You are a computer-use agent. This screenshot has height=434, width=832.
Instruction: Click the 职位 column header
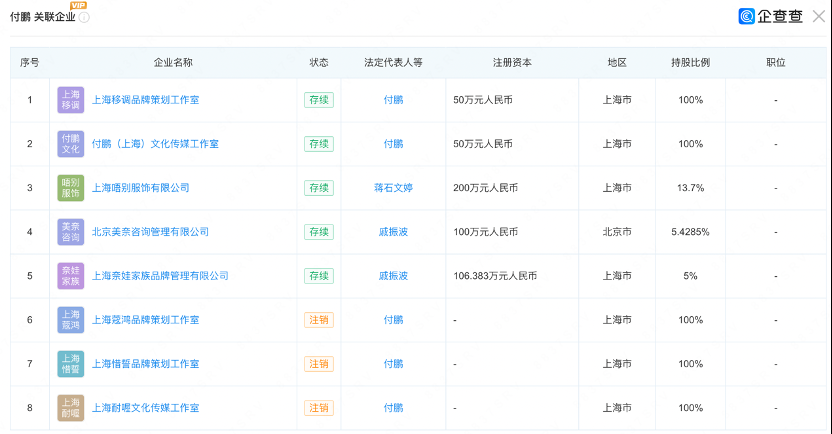(776, 63)
